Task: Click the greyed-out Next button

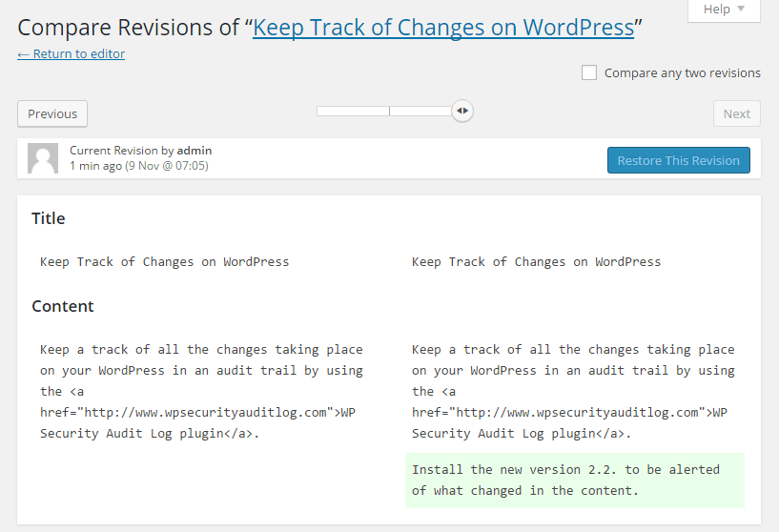Action: pos(736,113)
